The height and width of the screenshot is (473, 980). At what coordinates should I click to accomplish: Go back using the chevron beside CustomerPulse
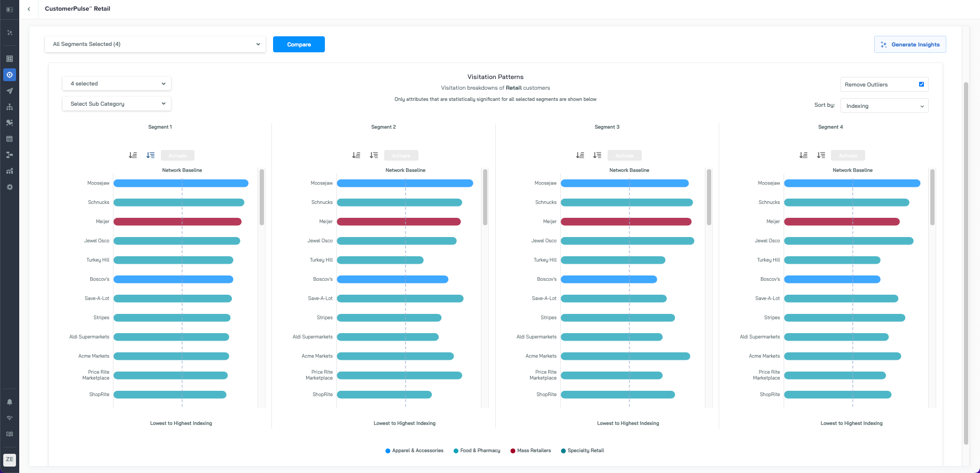[29, 9]
